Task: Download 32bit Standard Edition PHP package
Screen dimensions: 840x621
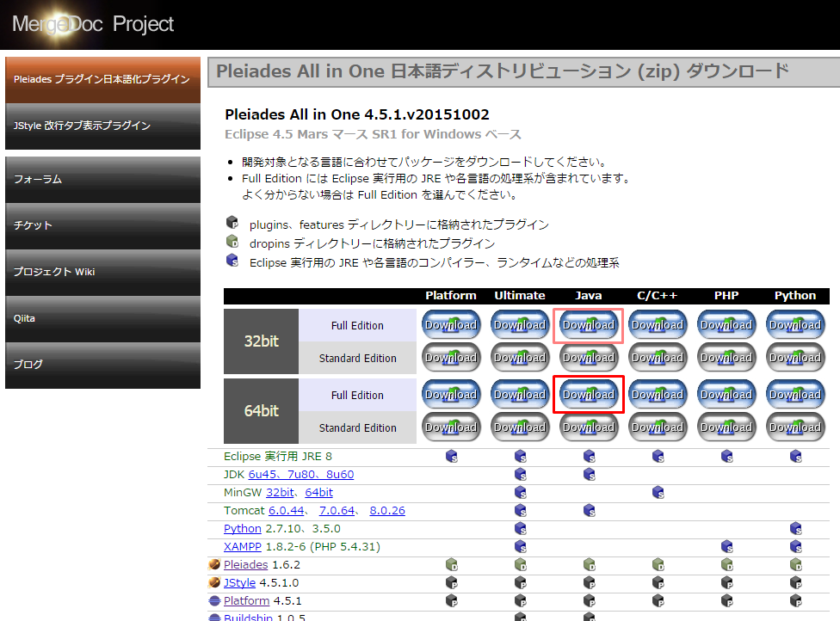Action: pos(726,358)
